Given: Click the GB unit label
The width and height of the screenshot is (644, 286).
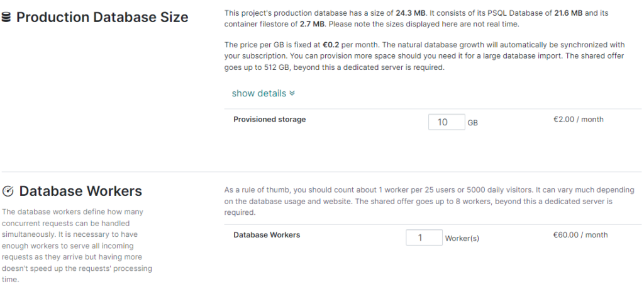Looking at the screenshot, I should (x=472, y=123).
